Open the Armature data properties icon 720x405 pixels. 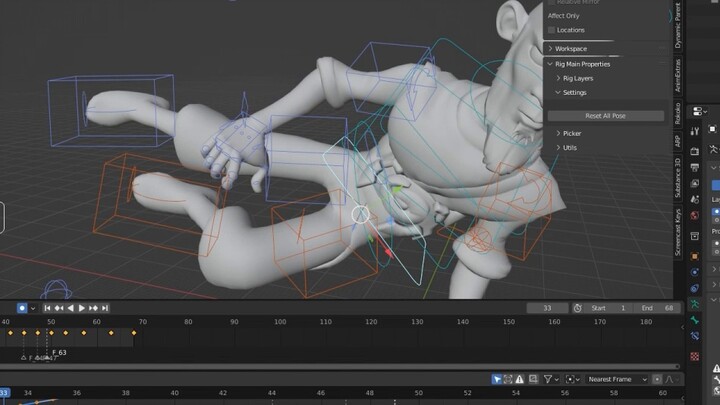tap(695, 304)
